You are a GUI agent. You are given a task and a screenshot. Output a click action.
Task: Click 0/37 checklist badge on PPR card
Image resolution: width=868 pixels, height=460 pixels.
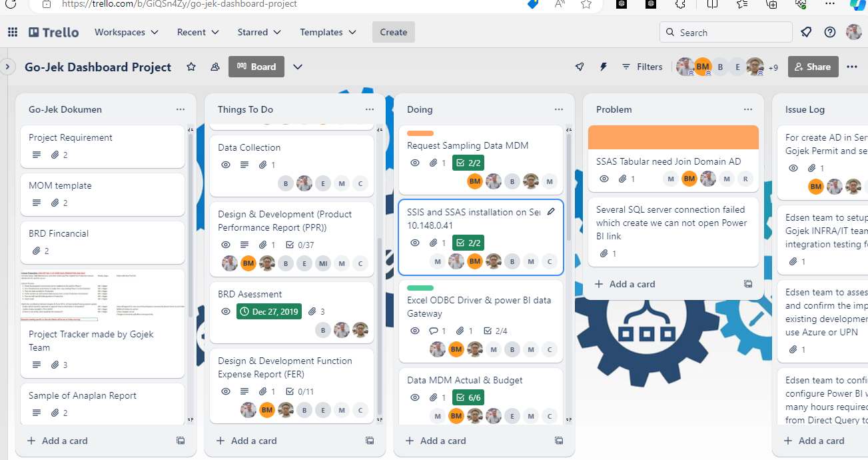point(300,245)
